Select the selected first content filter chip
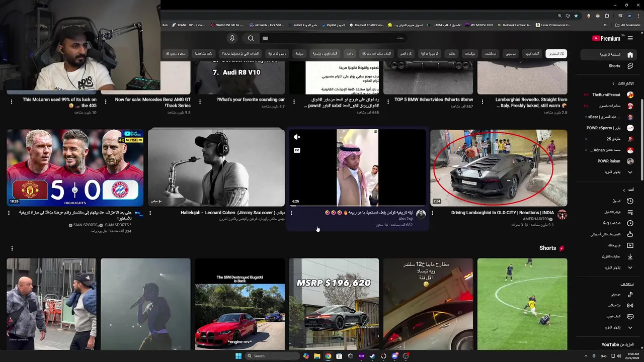This screenshot has width=644, height=362. 556,53
